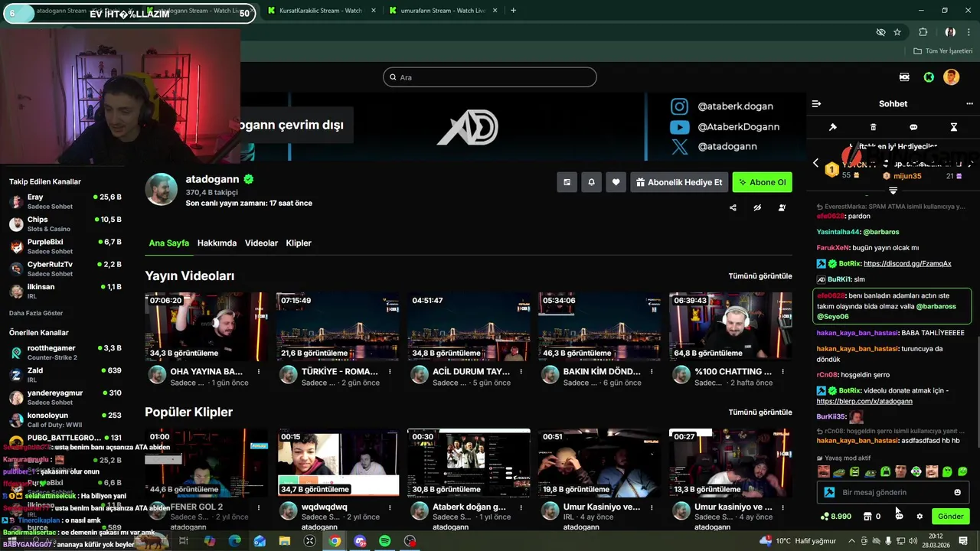Expand the top gifters leaderboard downward

click(893, 190)
